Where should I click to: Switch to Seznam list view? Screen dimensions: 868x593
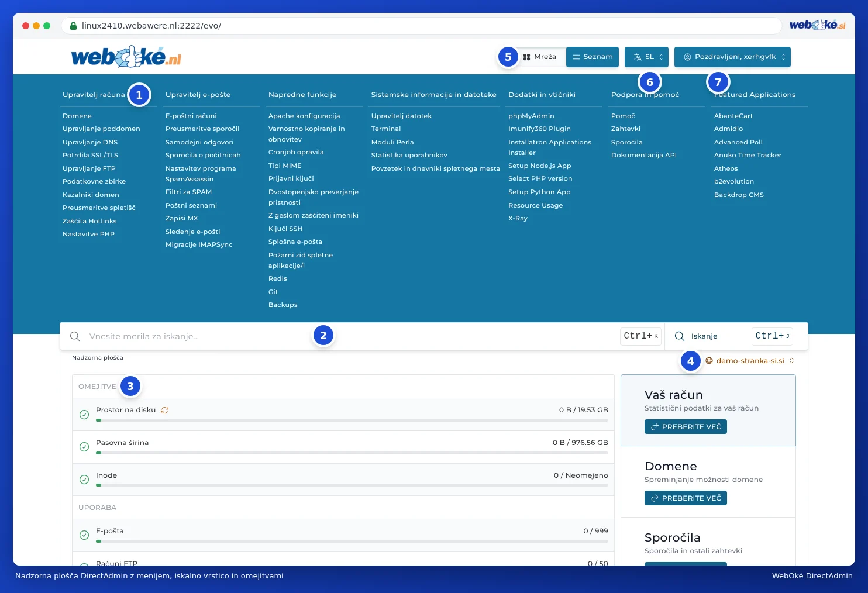(x=593, y=57)
